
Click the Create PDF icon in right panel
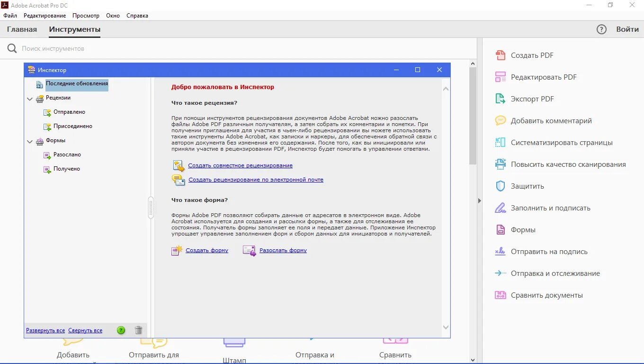(500, 55)
